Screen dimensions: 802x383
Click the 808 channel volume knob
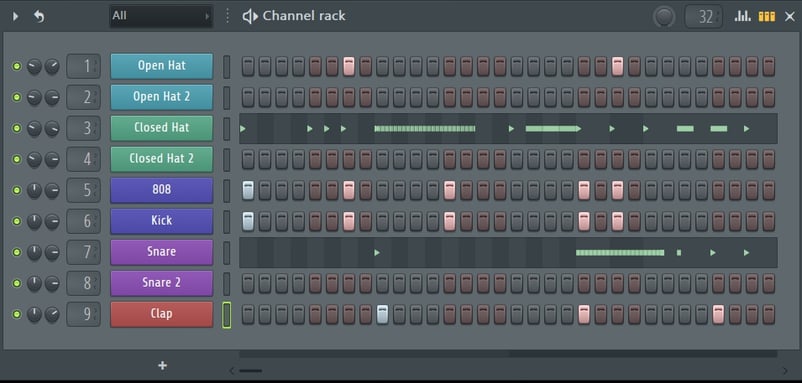coord(52,190)
